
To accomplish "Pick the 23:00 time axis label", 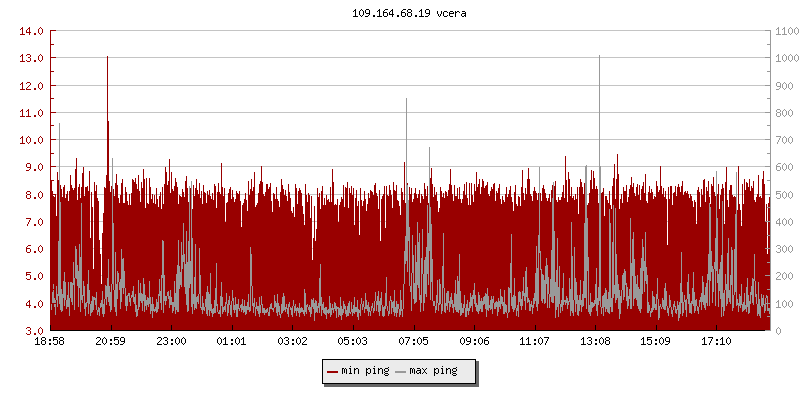I will click(x=171, y=342).
